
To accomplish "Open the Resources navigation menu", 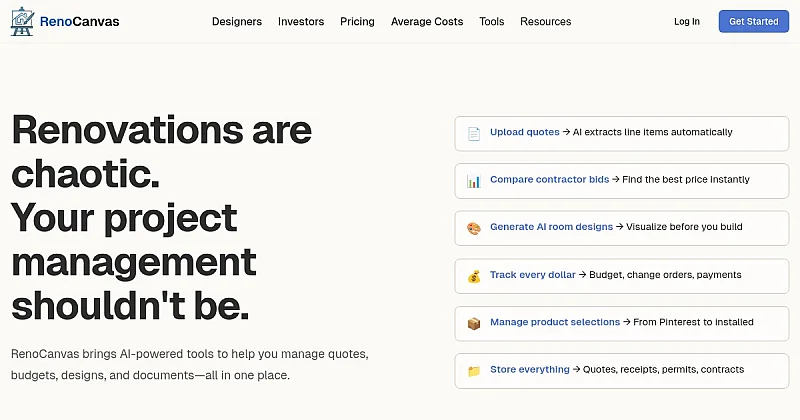I will click(545, 21).
